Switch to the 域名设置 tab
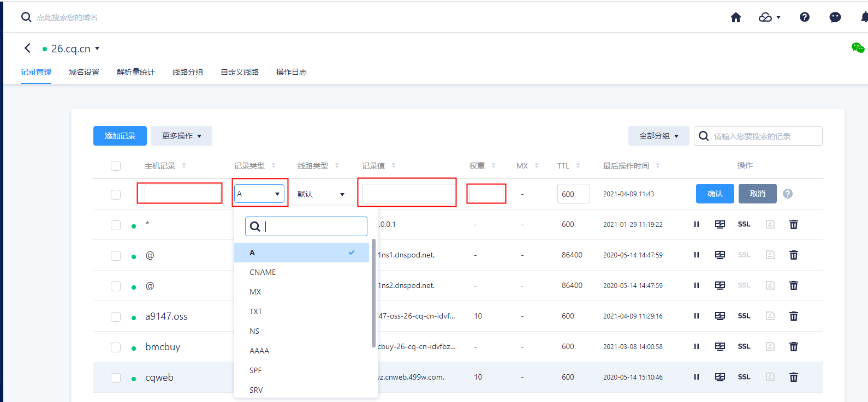Viewport: 868px width, 402px height. [84, 72]
